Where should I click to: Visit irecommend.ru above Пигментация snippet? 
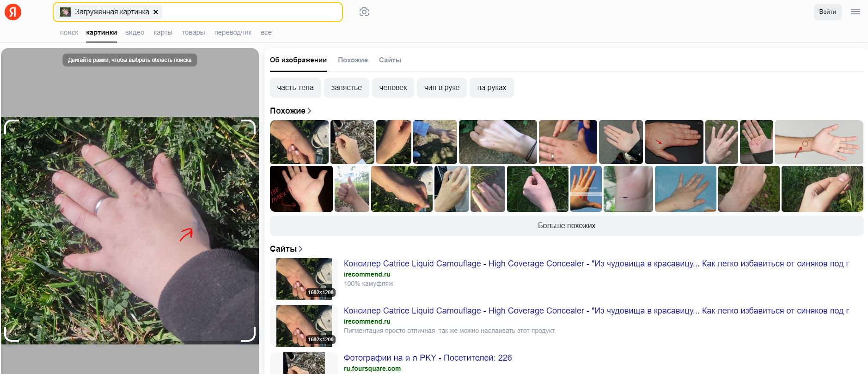(x=367, y=321)
